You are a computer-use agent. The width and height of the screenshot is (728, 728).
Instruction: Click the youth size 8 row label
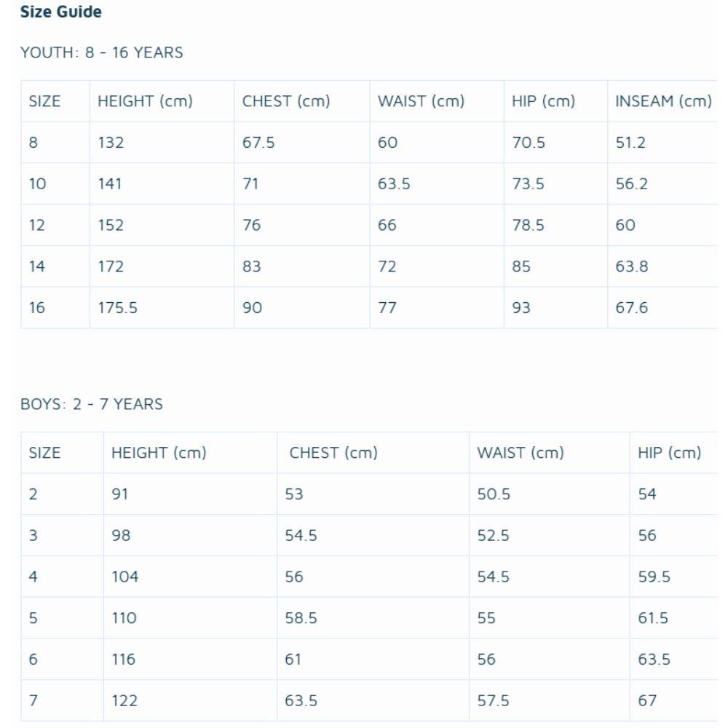tap(55, 143)
